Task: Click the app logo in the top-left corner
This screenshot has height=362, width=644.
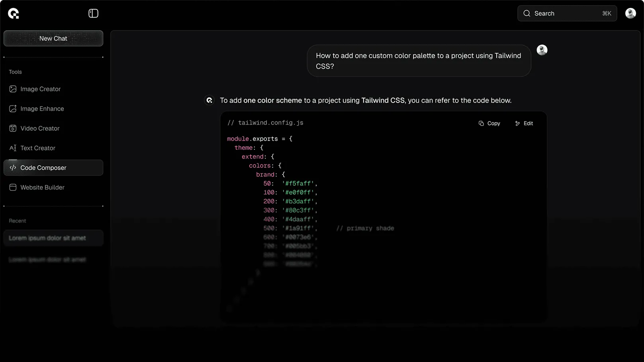Action: (13, 13)
